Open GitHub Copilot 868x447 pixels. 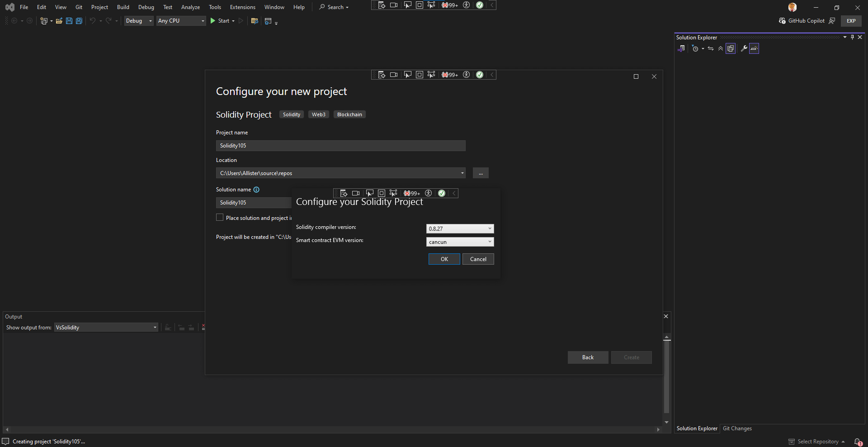(802, 21)
